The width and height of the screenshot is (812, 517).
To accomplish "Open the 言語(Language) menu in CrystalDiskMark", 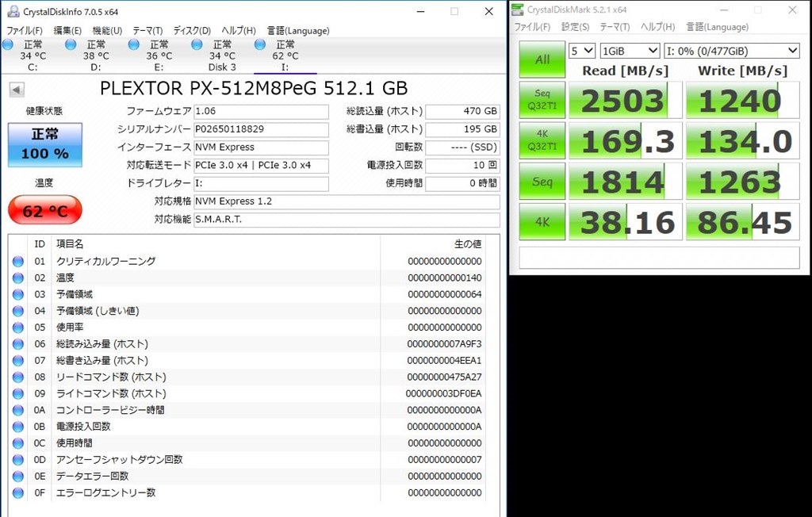I will 716,26.
